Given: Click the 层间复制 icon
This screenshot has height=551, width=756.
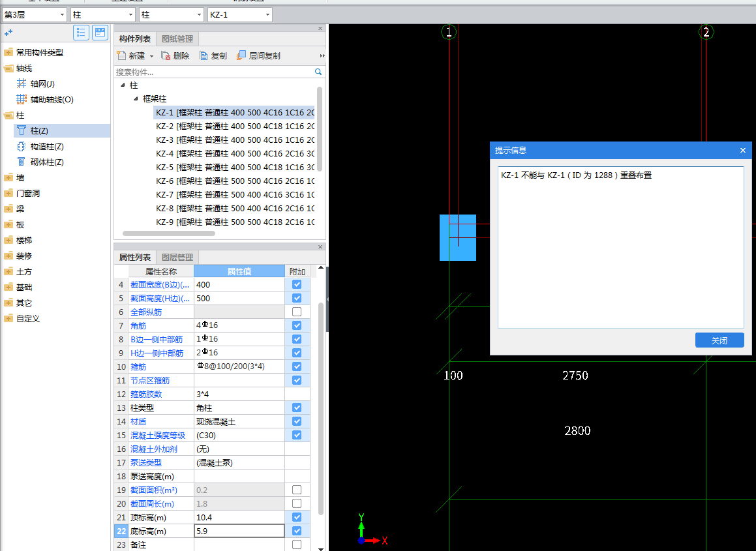Looking at the screenshot, I should point(241,55).
